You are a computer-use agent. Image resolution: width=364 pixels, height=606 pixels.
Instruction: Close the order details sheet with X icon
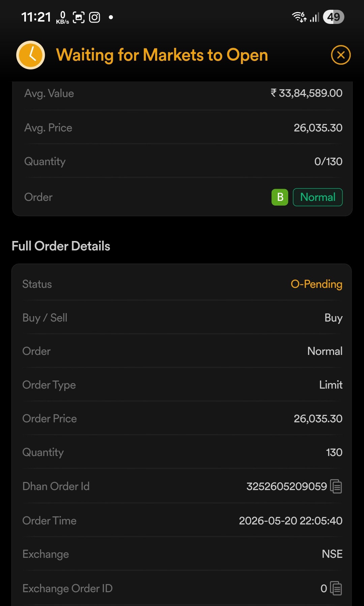point(341,55)
